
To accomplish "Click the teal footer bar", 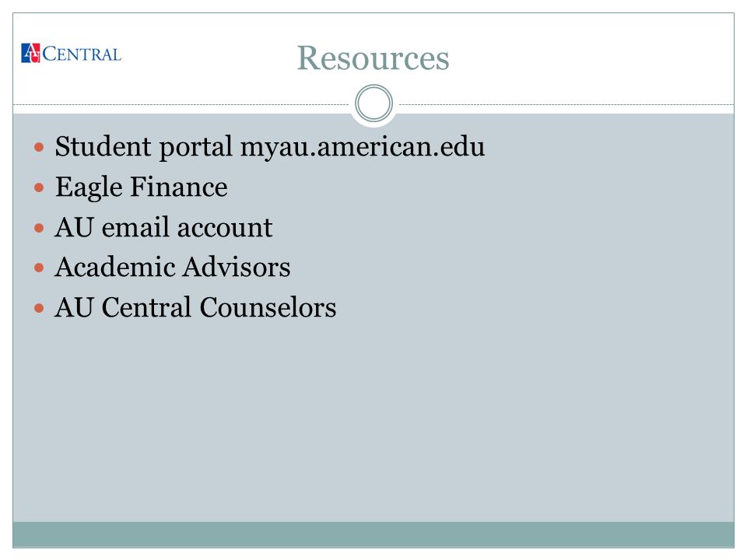I will click(x=373, y=534).
